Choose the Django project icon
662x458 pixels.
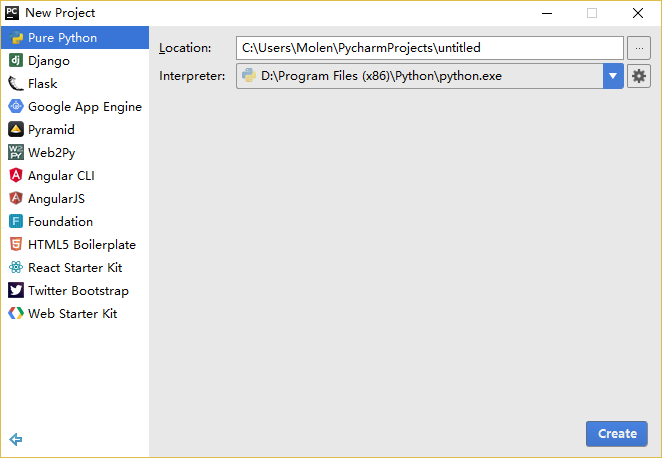point(16,61)
